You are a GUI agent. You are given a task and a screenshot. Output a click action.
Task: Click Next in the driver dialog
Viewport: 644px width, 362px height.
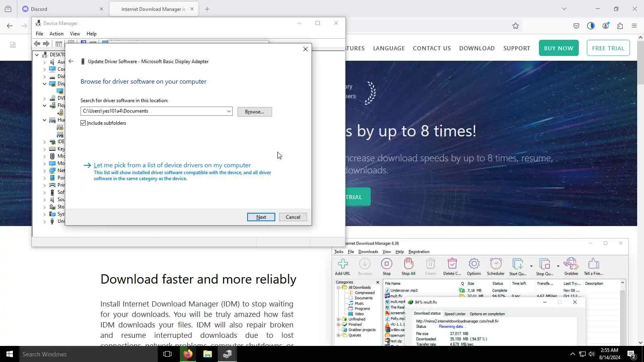261,217
